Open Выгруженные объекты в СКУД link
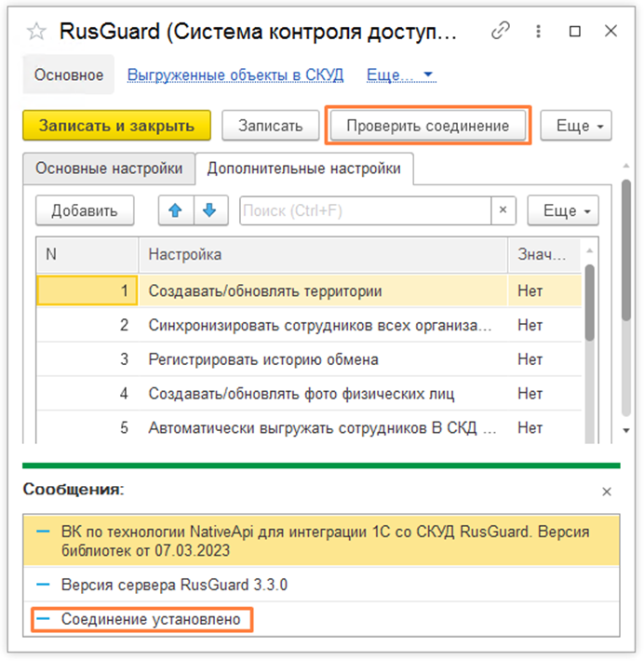644x661 pixels. [x=235, y=74]
